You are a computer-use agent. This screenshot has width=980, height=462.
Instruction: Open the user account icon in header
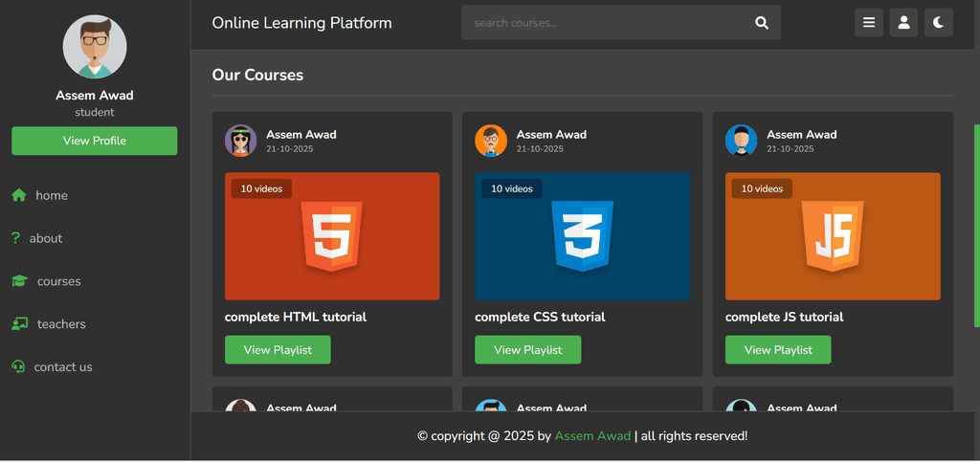(903, 23)
